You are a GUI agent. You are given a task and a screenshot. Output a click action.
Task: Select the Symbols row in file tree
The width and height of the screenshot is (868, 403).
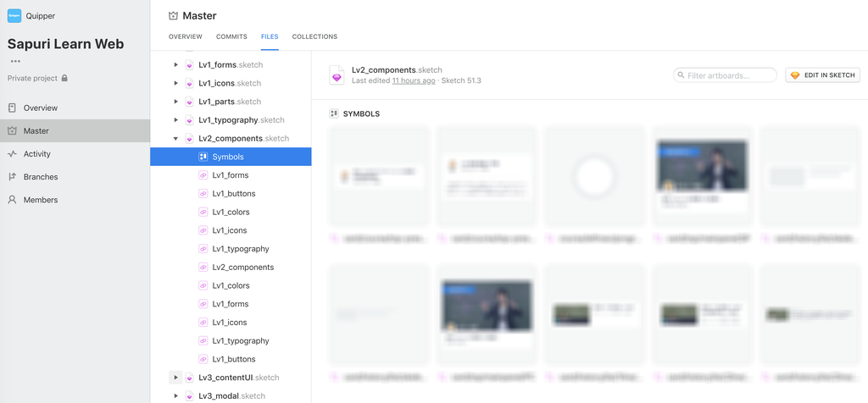click(x=231, y=157)
